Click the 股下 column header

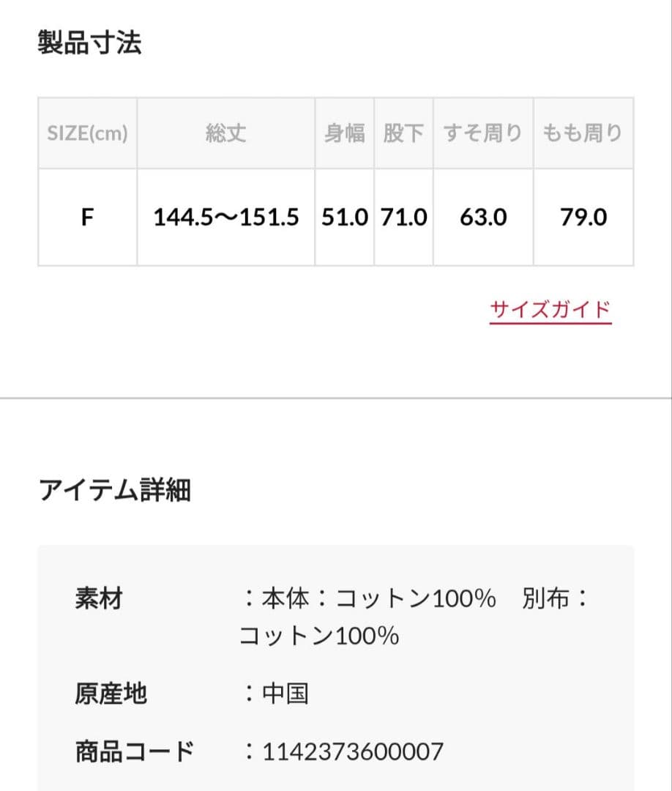click(x=403, y=133)
